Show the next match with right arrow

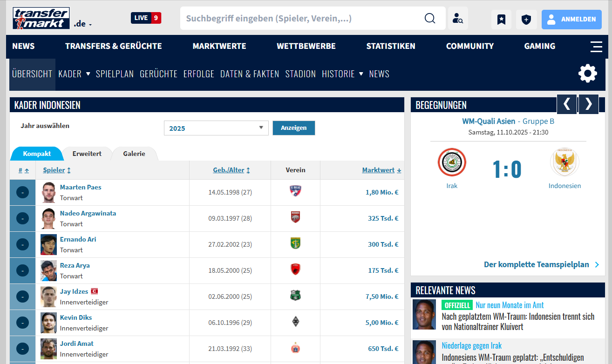588,104
